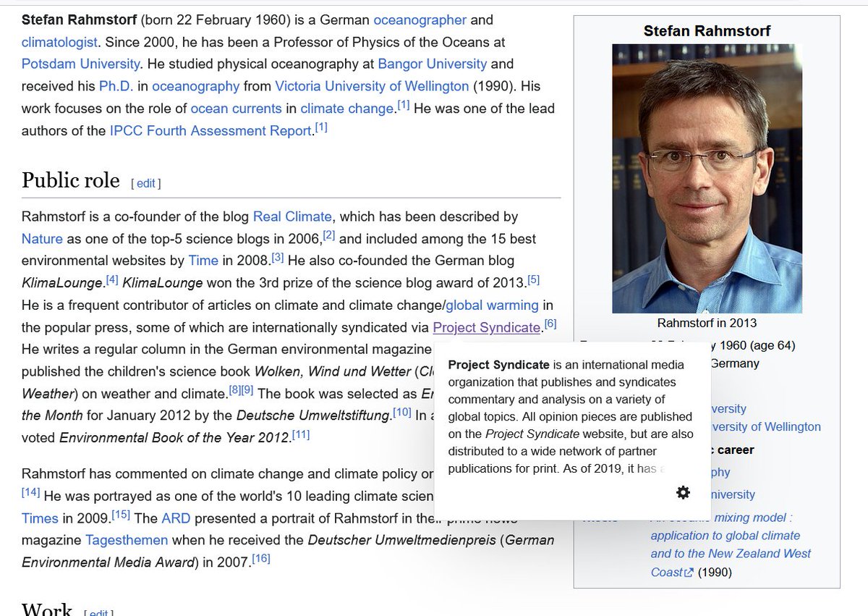Viewport: 868px width, 616px height.
Task: Jump to reference [14]
Action: 31,493
